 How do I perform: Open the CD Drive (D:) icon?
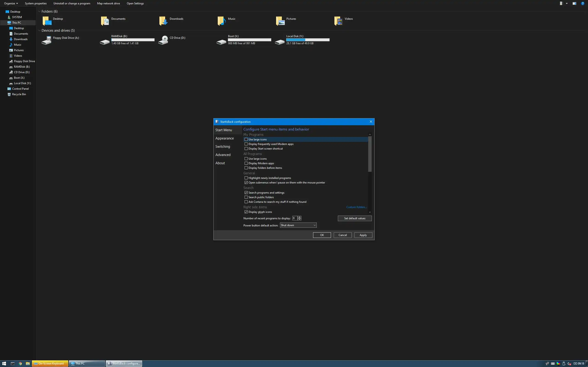point(163,40)
